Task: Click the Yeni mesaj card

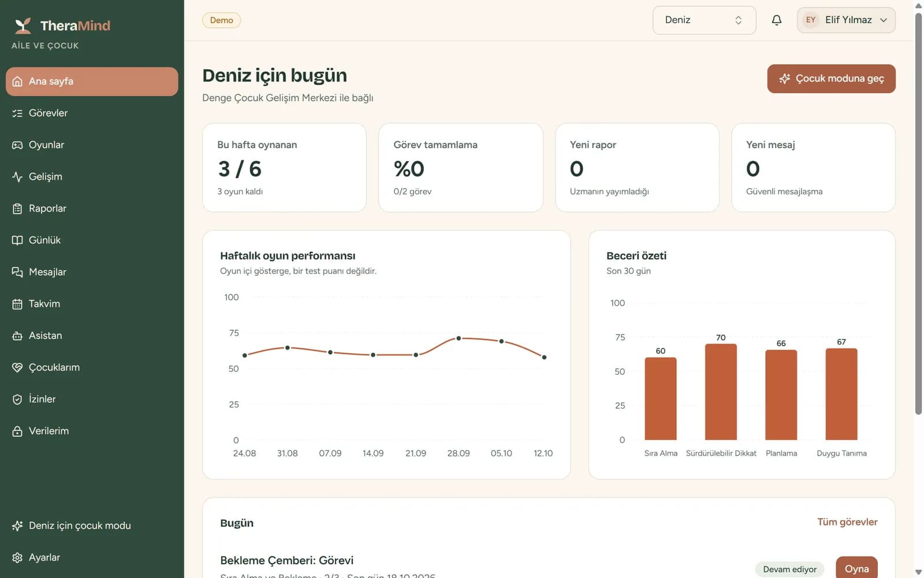Action: point(813,168)
